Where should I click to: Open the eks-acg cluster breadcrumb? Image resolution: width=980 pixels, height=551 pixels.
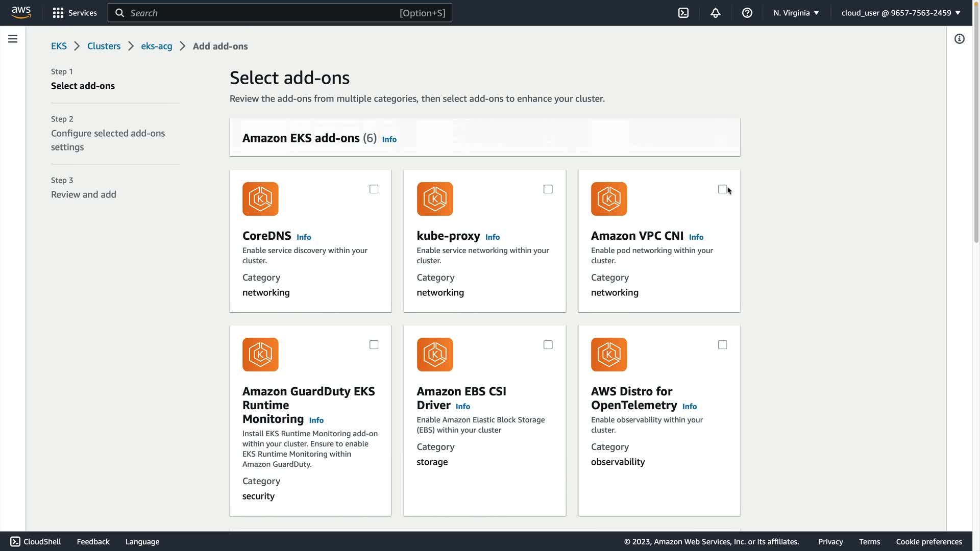156,46
